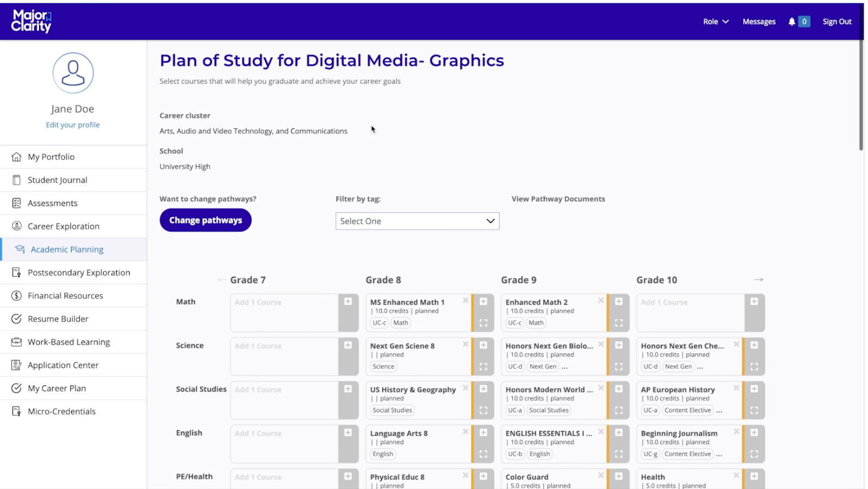Expand the MS Enhanced Math 1 course card

tap(483, 323)
